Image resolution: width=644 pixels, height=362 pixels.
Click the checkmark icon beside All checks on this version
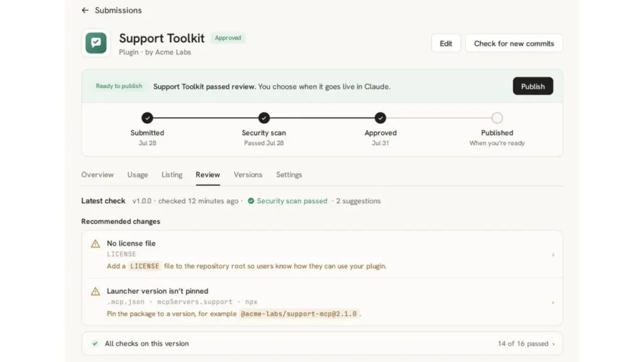(x=95, y=344)
